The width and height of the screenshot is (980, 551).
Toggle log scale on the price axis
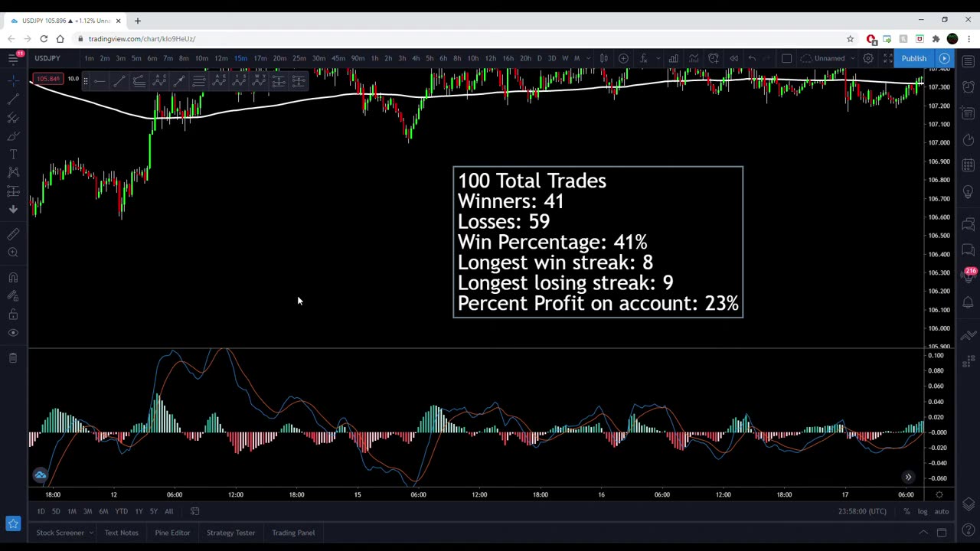pyautogui.click(x=923, y=511)
